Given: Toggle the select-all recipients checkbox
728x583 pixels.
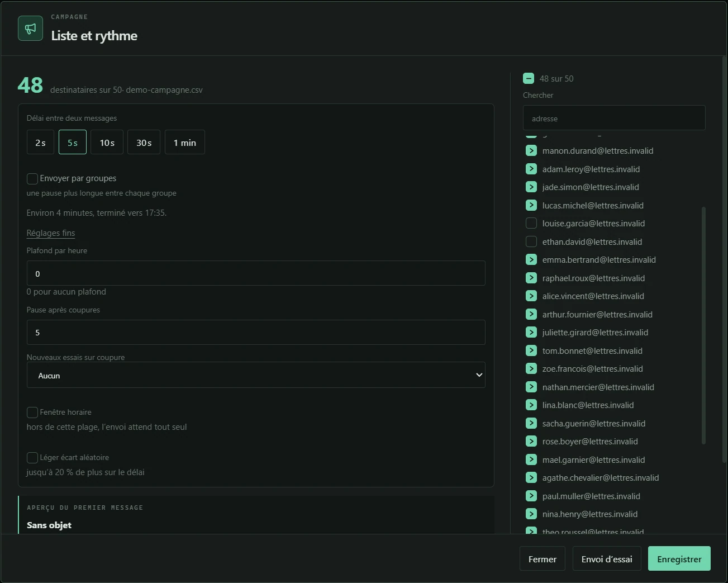Looking at the screenshot, I should click(x=529, y=79).
